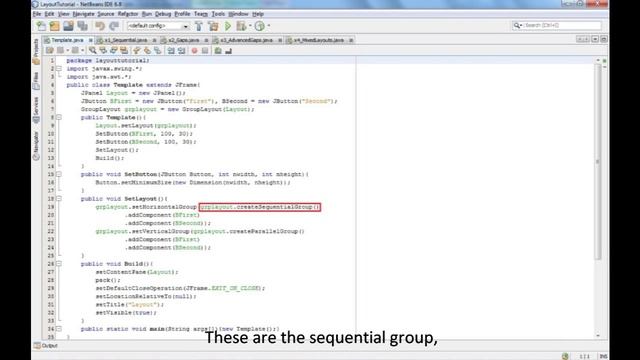The height and width of the screenshot is (360, 640).
Task: Collapse the SetLayout method fold
Action: 59,199
